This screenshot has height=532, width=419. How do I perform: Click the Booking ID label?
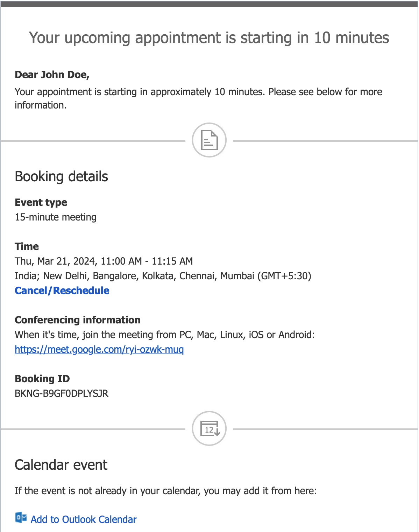[x=42, y=379]
